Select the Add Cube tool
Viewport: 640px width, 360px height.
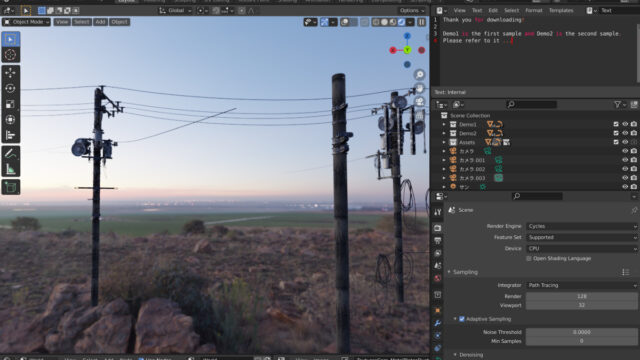coord(11,187)
